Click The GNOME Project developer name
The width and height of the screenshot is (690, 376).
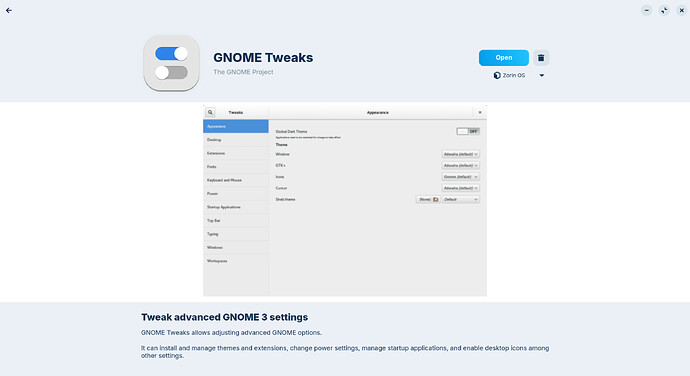tap(243, 72)
